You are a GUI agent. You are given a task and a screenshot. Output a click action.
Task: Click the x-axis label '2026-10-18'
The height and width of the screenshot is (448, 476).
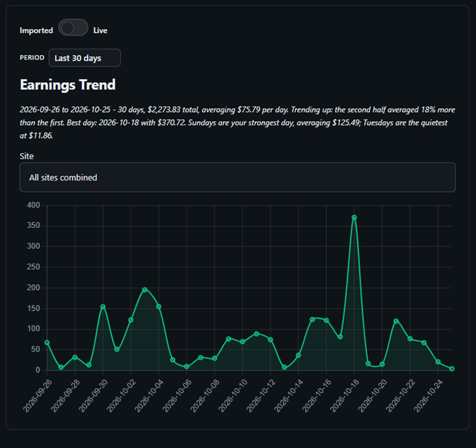[x=345, y=396]
